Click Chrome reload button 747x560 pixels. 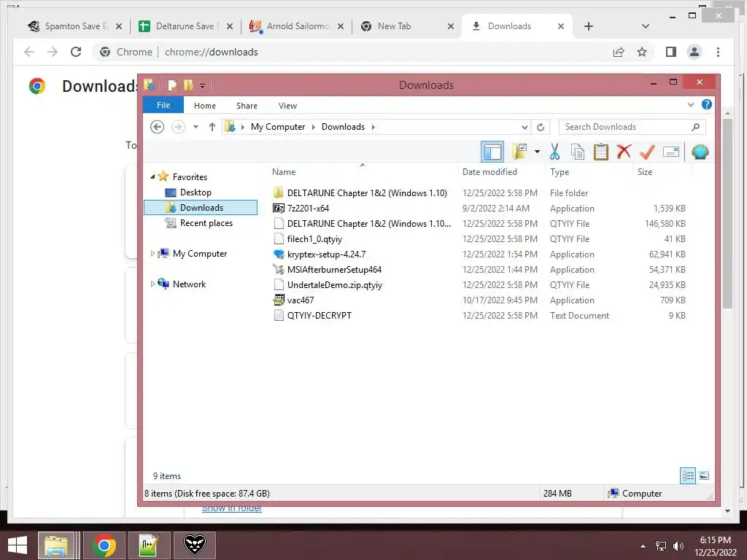tap(76, 52)
